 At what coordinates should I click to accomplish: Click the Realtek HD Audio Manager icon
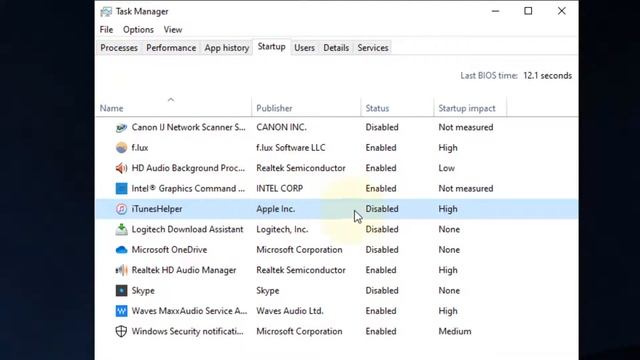click(121, 270)
